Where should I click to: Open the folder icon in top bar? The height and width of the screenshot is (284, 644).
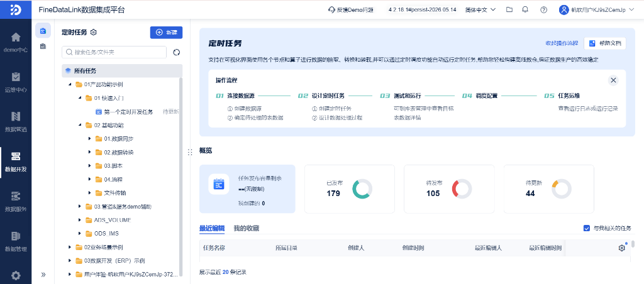(x=509, y=10)
